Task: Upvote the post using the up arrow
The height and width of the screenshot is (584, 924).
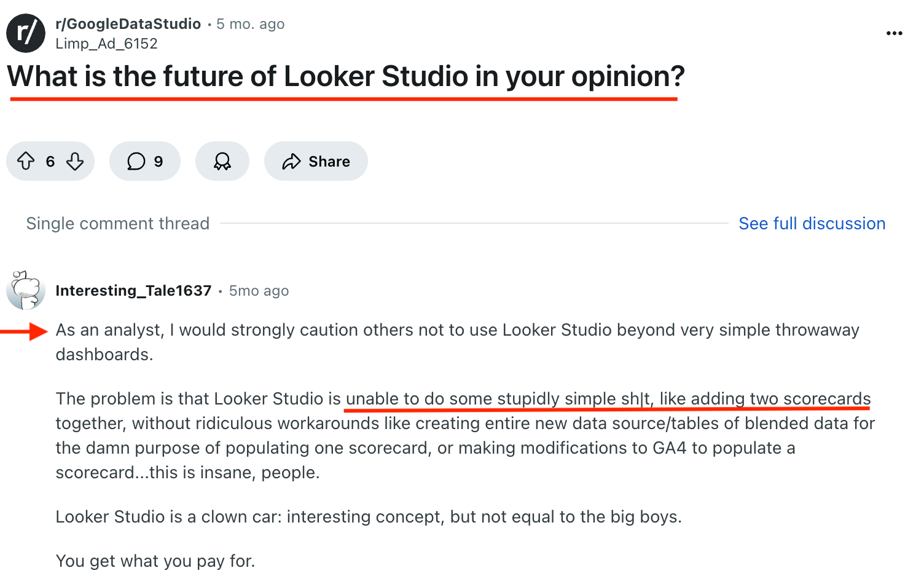Action: [25, 161]
